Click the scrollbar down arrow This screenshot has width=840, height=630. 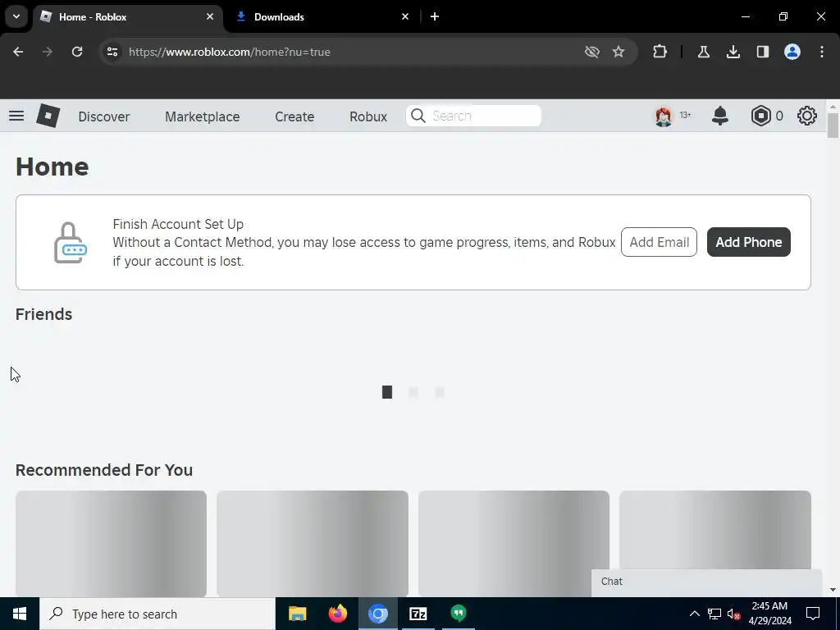(833, 590)
